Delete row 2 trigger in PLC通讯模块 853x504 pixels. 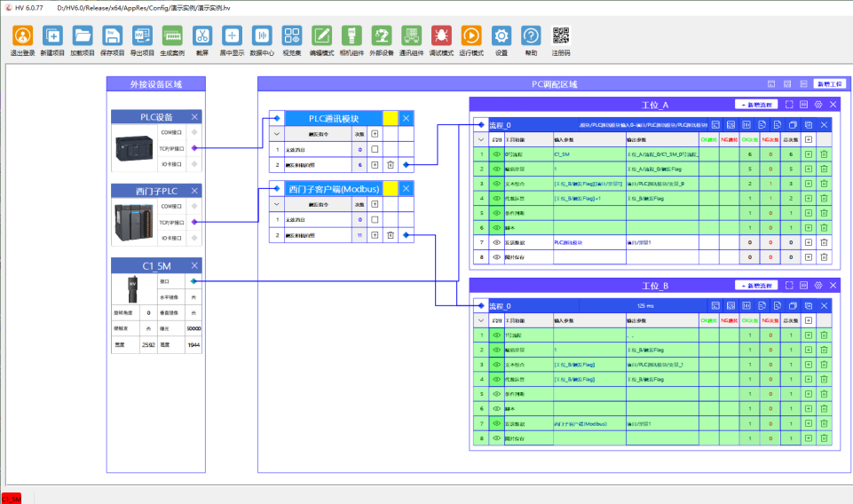coord(390,164)
